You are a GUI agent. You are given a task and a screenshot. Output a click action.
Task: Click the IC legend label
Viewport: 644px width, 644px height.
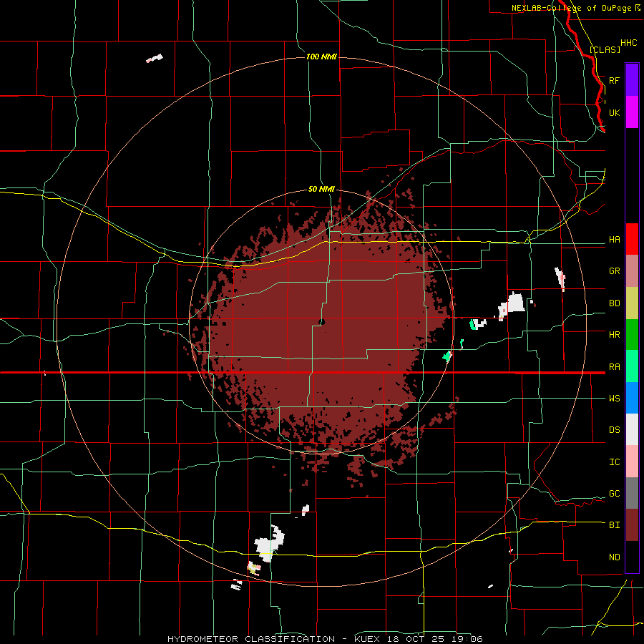[614, 462]
